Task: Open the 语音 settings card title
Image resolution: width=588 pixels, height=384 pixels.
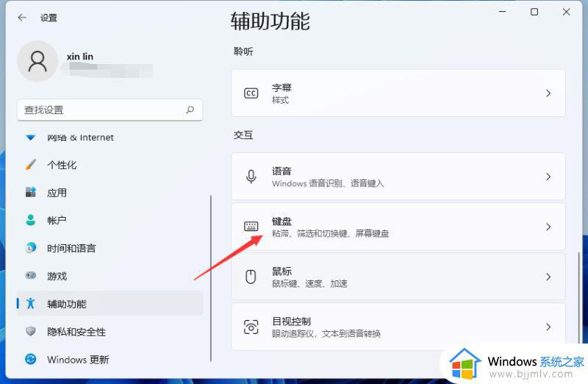Action: click(282, 171)
